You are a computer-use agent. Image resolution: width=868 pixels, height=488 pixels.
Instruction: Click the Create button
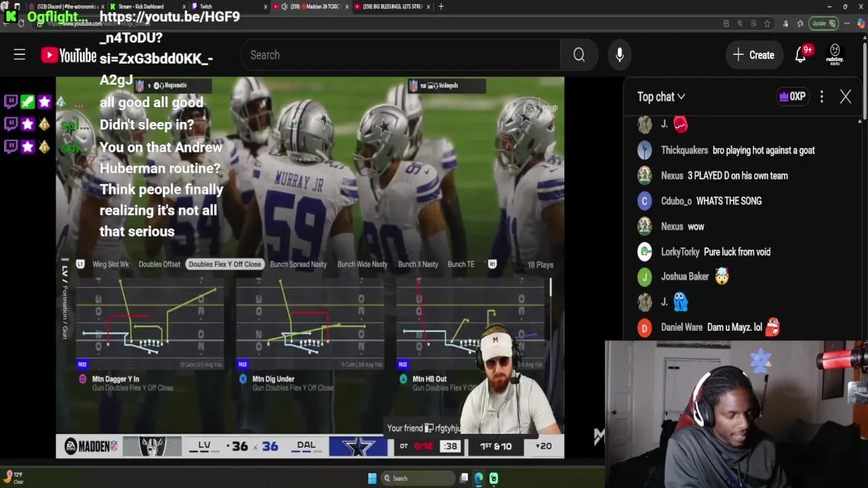(x=753, y=55)
